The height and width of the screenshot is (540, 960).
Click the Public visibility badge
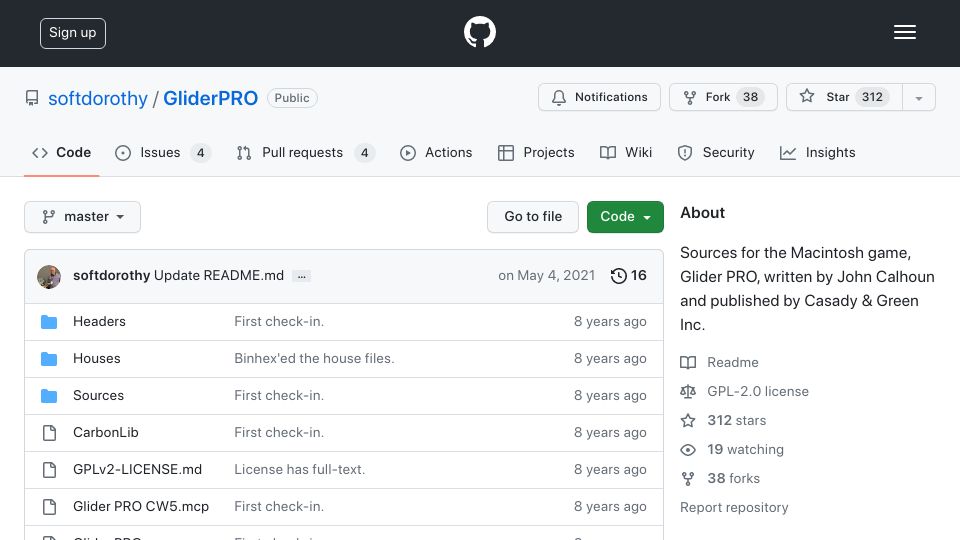(x=292, y=98)
